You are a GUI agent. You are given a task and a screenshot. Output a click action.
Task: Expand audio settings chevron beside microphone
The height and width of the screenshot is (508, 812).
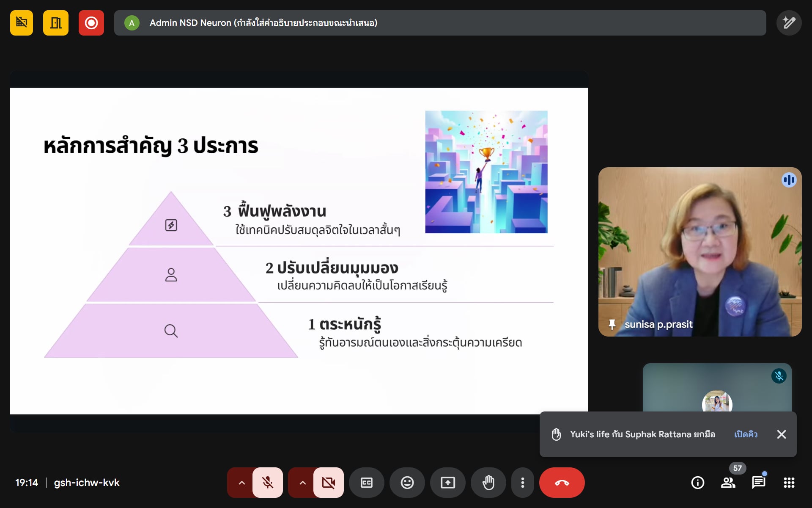(241, 483)
